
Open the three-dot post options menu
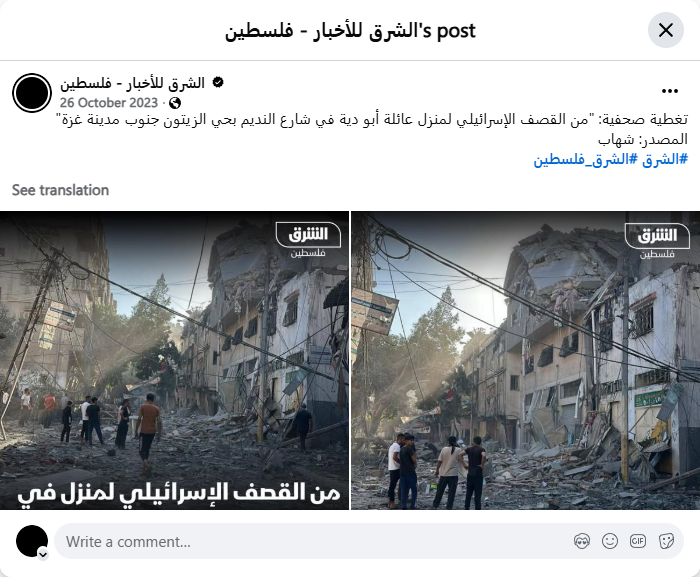670,91
